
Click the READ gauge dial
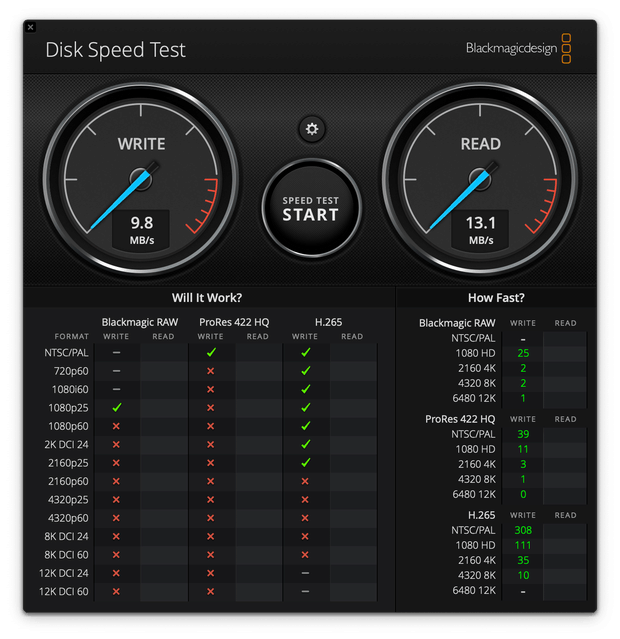pyautogui.click(x=480, y=179)
